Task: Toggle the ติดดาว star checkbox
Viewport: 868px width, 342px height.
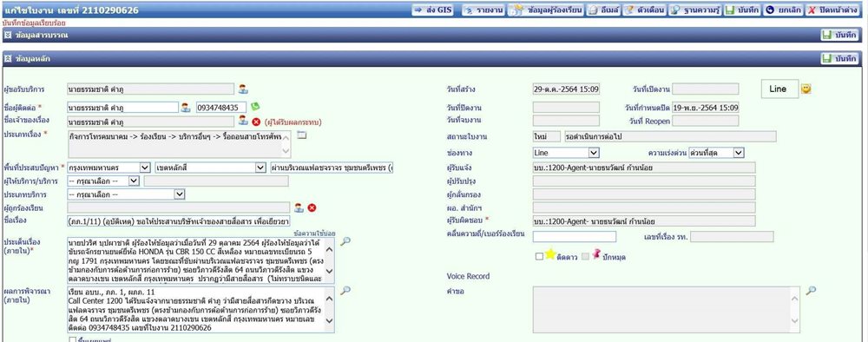Action: click(540, 257)
